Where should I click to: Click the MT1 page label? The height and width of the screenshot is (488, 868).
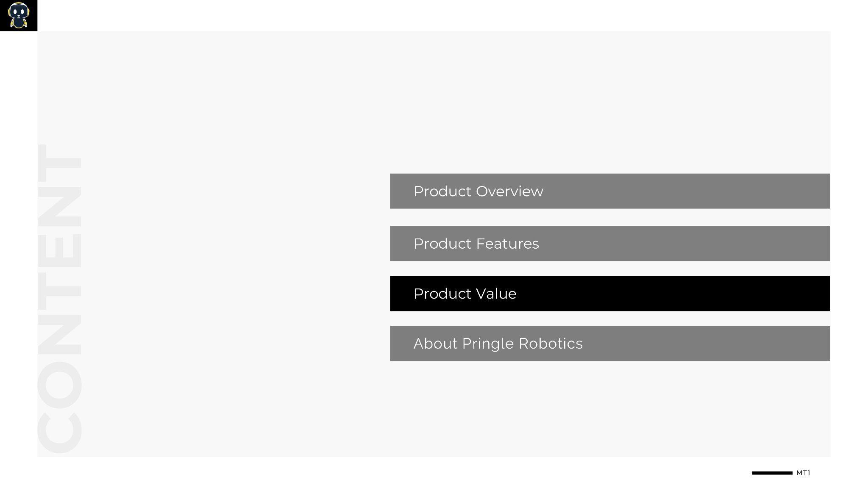[x=803, y=473]
